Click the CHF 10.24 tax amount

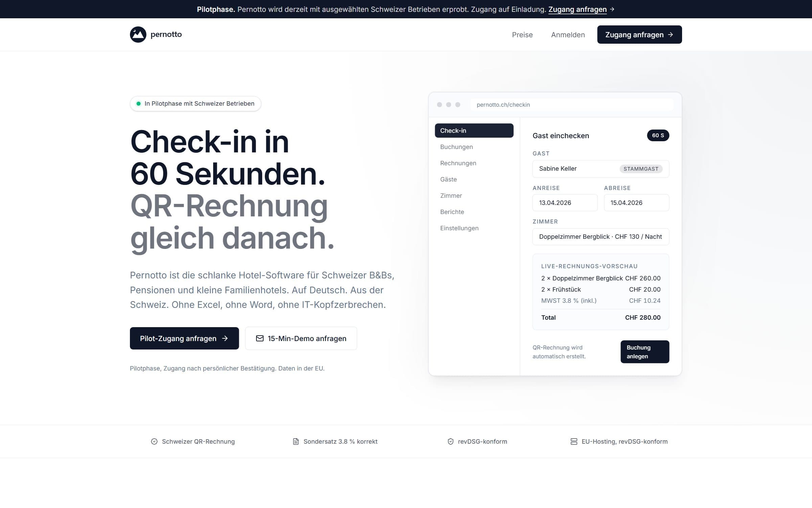click(645, 301)
